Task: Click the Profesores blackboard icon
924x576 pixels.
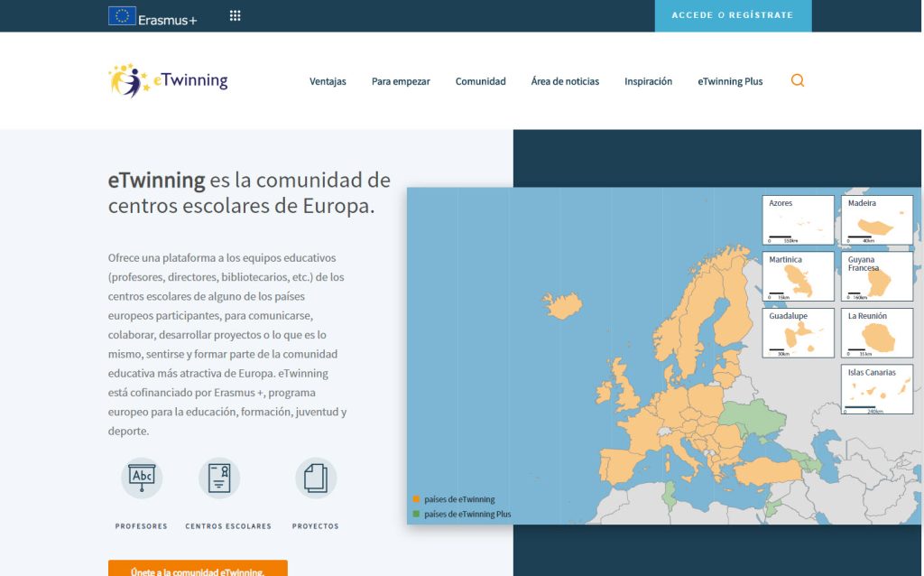Action: click(x=142, y=478)
